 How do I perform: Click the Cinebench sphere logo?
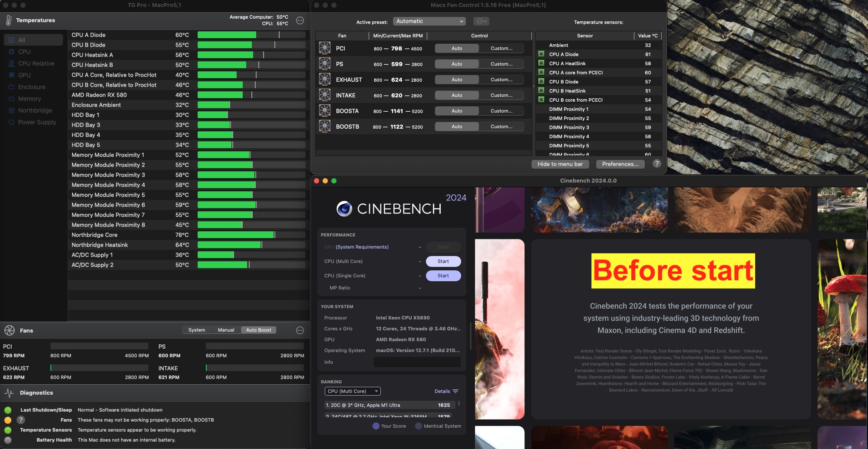click(x=344, y=209)
